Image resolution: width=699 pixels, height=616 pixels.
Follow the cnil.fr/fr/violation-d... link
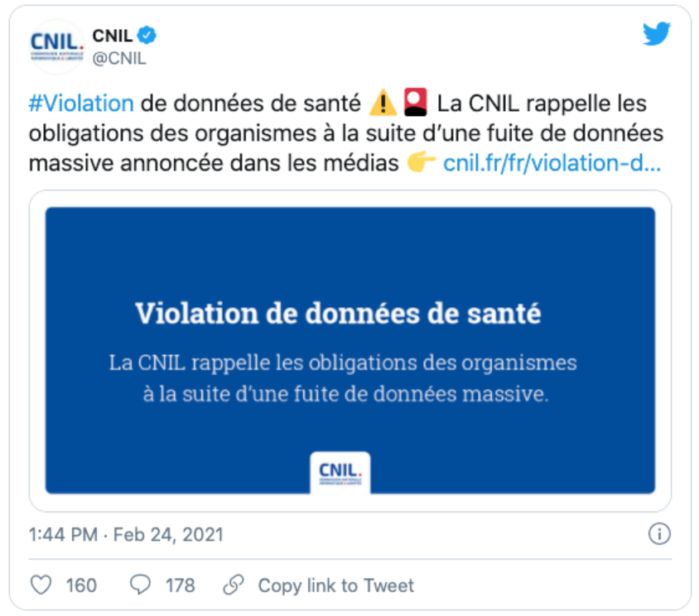552,163
